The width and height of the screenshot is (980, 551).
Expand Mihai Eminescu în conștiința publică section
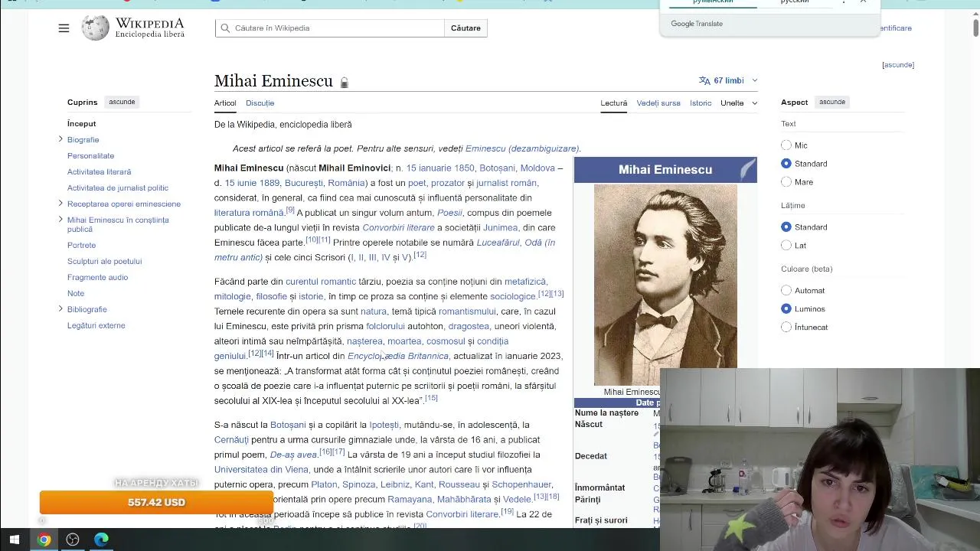point(60,220)
